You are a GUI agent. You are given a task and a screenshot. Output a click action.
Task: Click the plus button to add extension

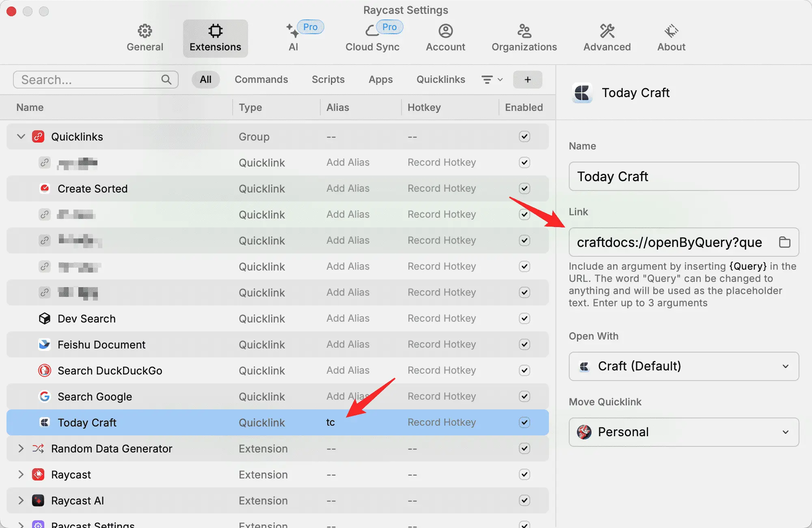tap(527, 80)
